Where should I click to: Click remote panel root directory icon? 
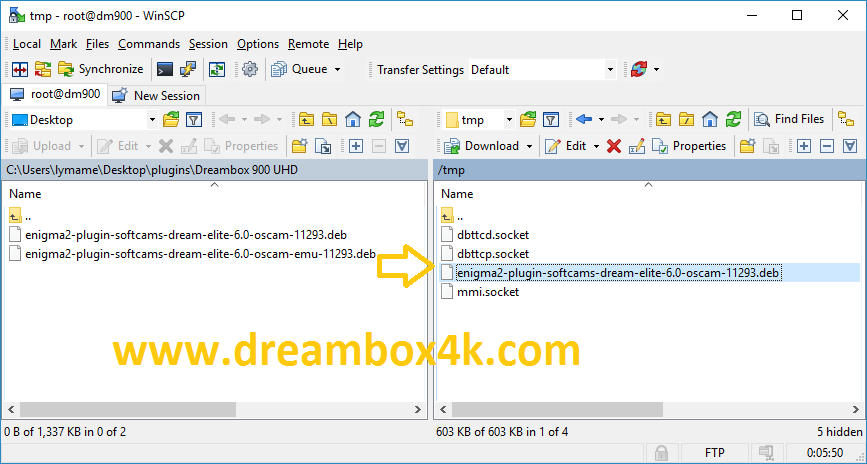click(x=687, y=119)
